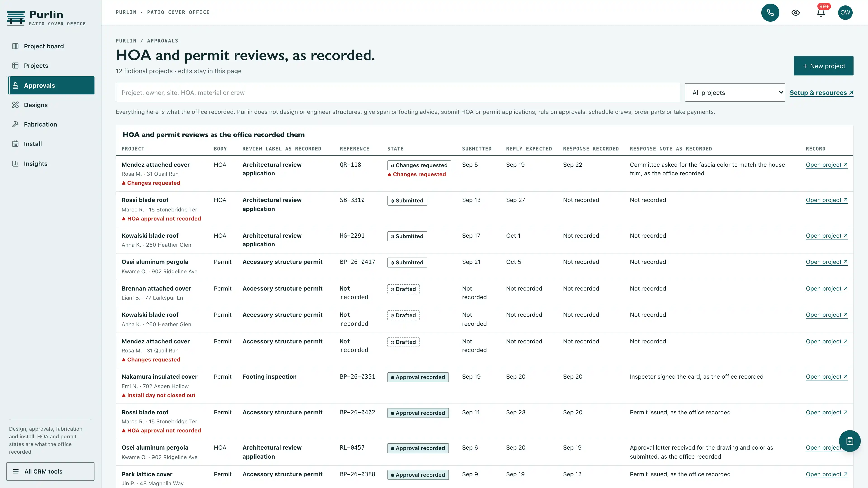
Task: Navigate to Fabrication
Action: click(51, 124)
